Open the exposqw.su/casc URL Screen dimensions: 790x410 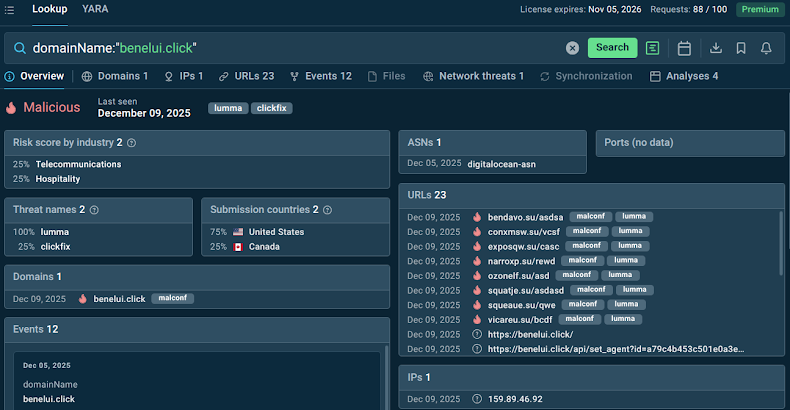click(523, 246)
